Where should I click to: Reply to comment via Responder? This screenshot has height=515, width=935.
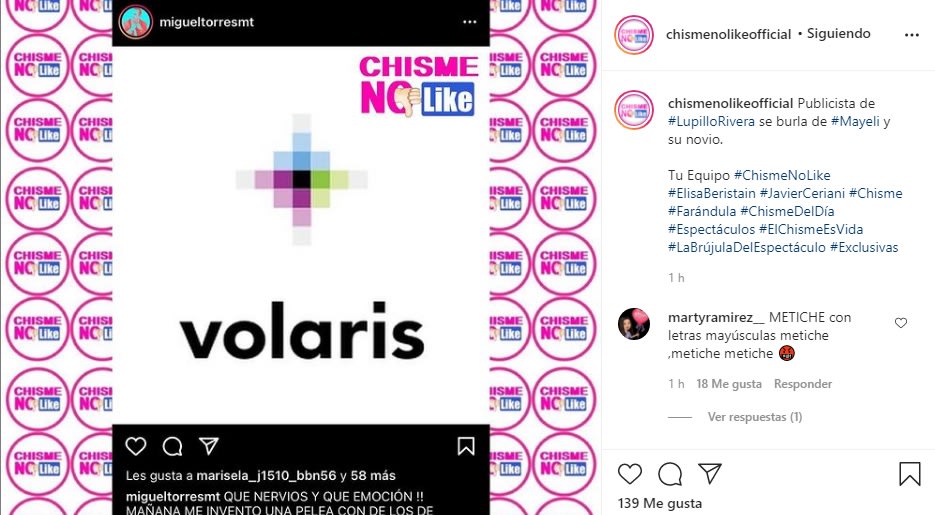(x=803, y=384)
